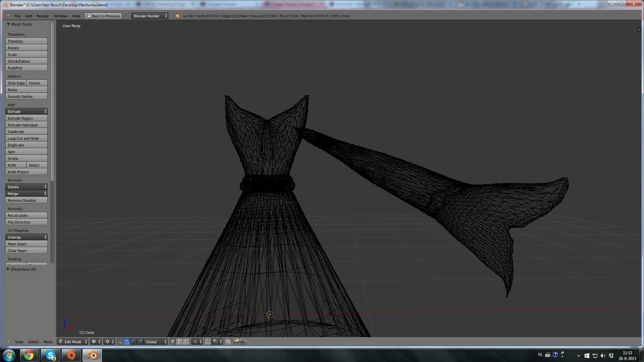Open viewport shading selector
The image size is (644, 362).
[96, 342]
